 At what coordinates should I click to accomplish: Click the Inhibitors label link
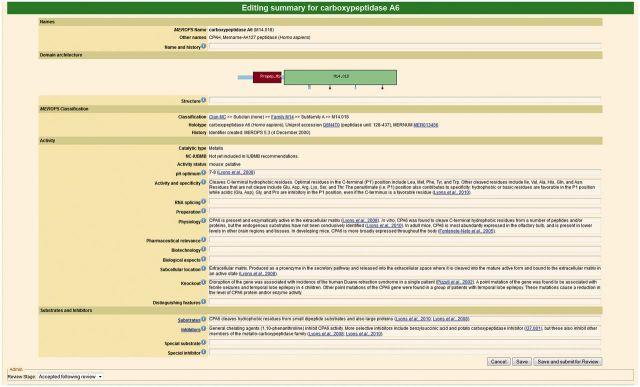click(191, 330)
